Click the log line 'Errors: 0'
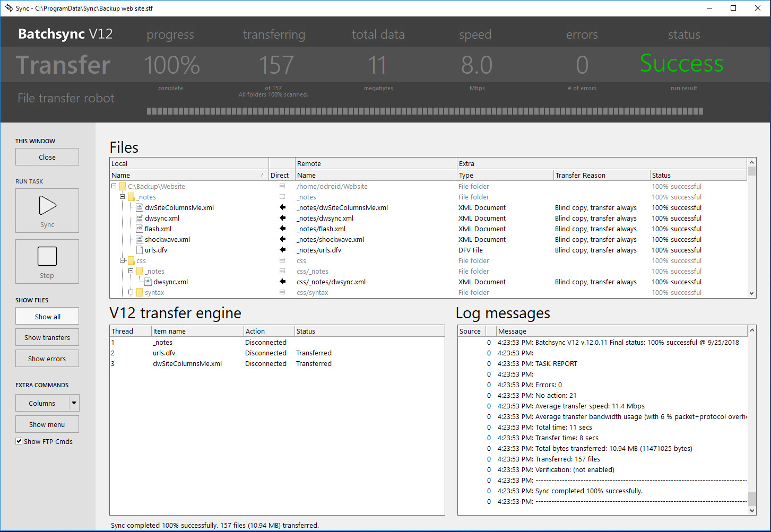This screenshot has width=771, height=532. click(602, 385)
